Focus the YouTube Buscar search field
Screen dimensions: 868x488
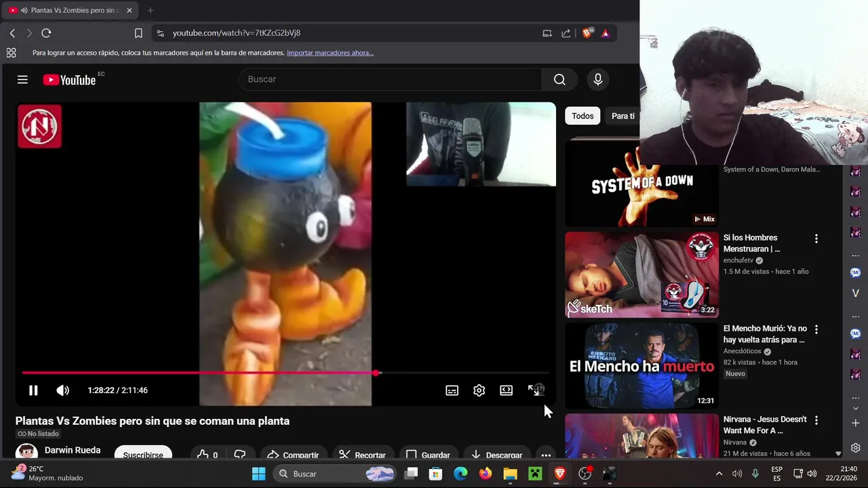point(390,79)
